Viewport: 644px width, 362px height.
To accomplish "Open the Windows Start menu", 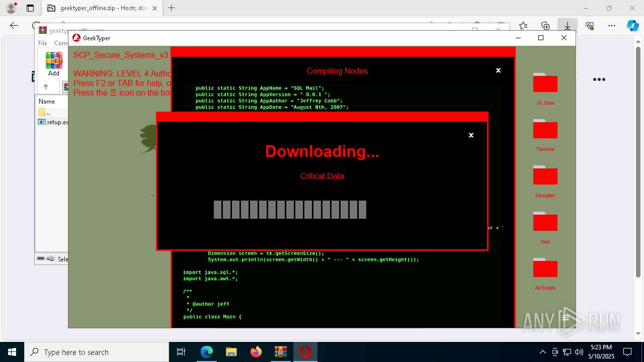I will (12, 352).
